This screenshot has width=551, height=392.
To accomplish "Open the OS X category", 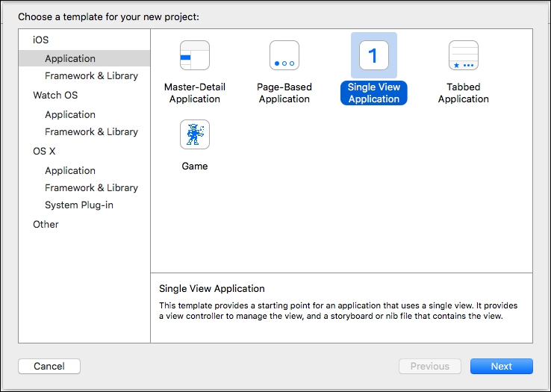I will (x=44, y=151).
